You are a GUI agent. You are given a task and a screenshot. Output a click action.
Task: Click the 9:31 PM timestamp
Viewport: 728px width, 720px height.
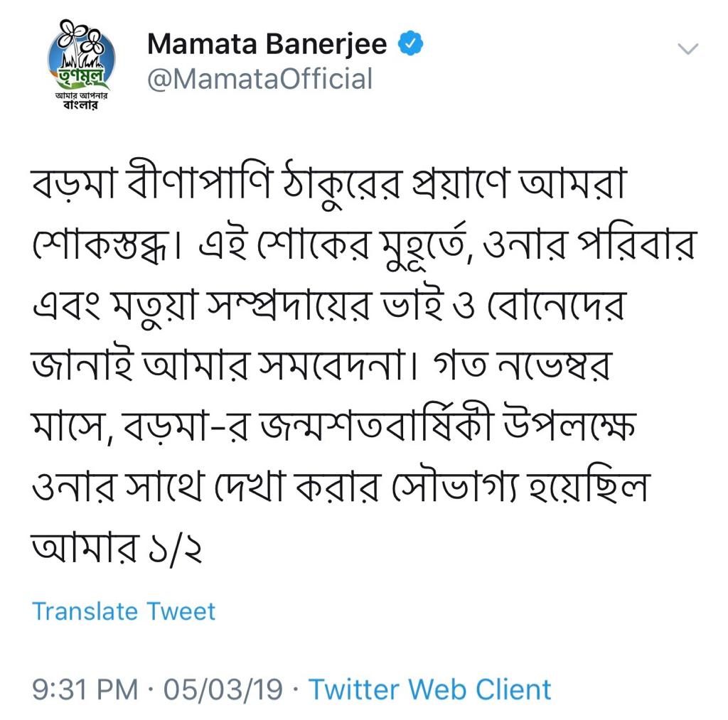(85, 689)
